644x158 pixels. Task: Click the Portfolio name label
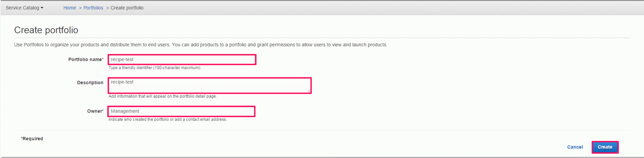(86, 60)
